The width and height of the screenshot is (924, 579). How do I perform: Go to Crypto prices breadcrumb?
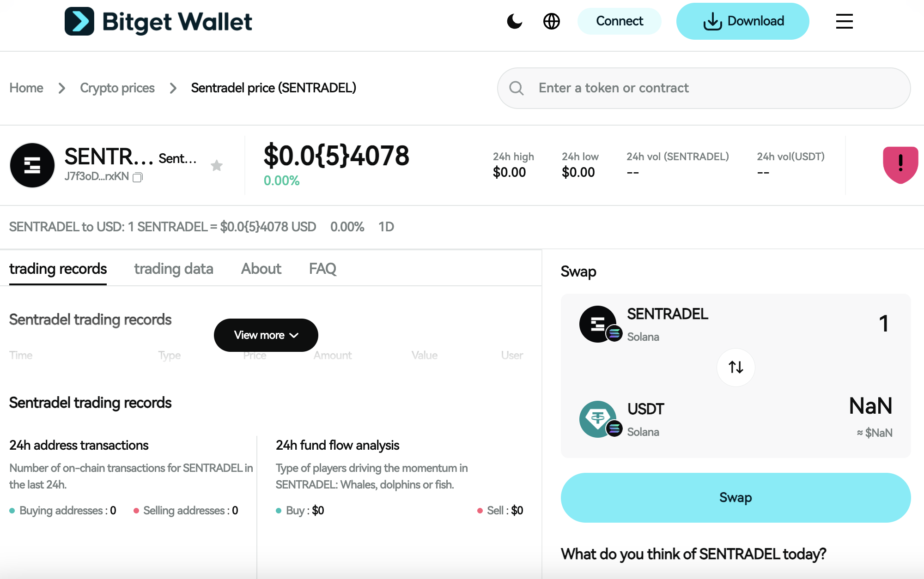117,88
